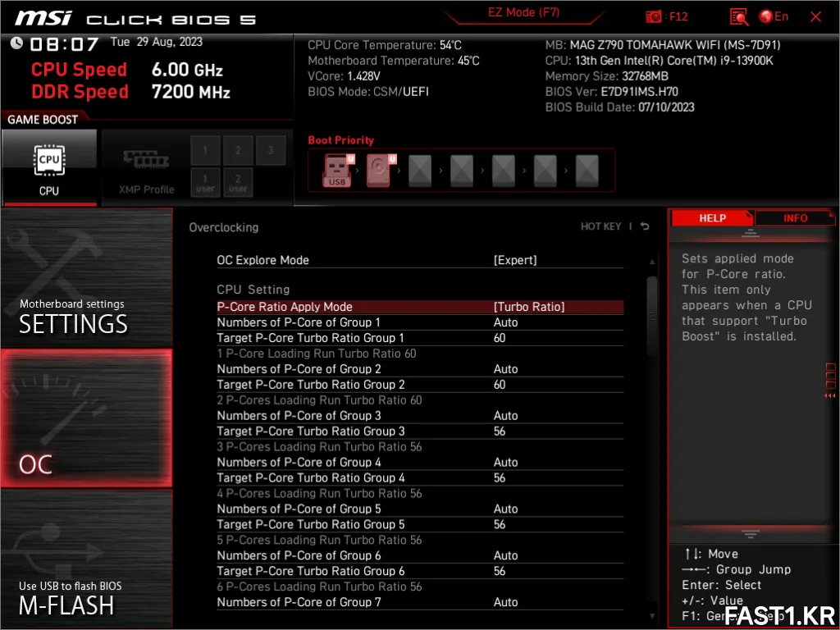
Task: Click the last boot priority slot
Action: pos(587,171)
